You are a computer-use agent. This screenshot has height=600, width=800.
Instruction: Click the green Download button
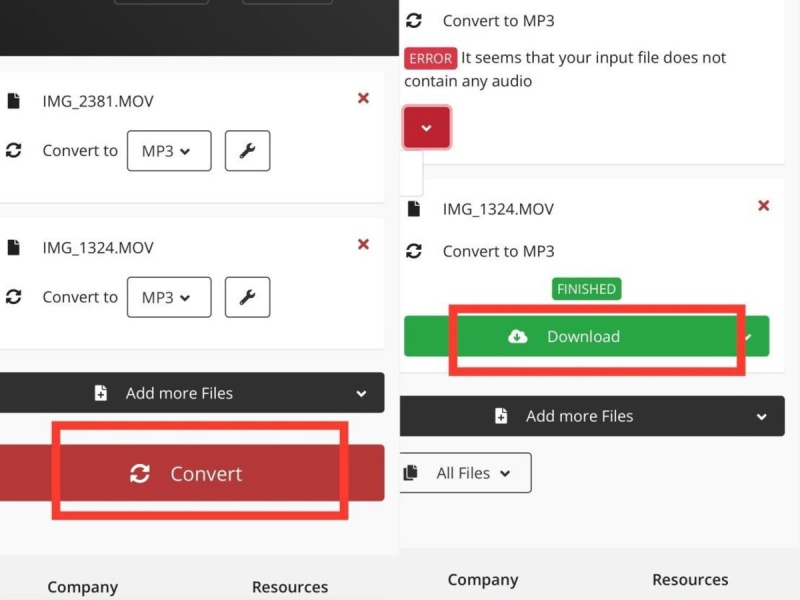(585, 337)
